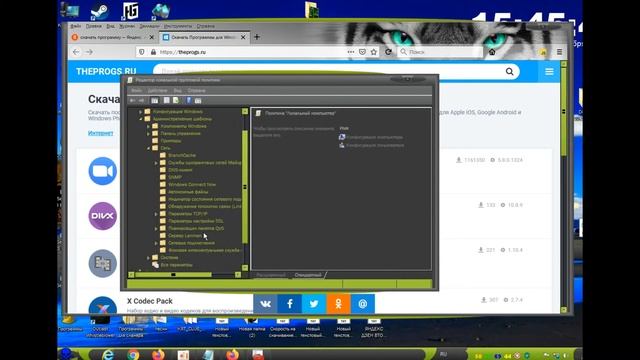The image size is (640, 360).
Task: Collapse the Административные шаблоны node
Action: [140, 119]
